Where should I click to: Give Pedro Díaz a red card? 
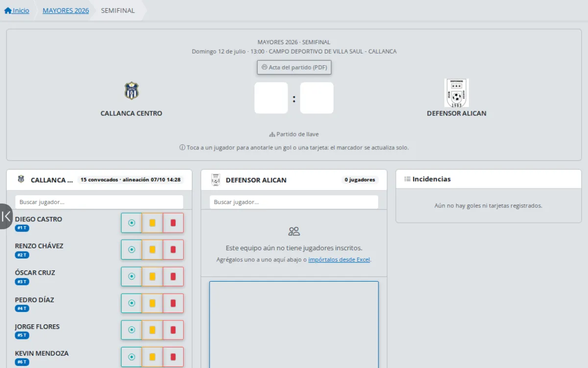(x=173, y=303)
